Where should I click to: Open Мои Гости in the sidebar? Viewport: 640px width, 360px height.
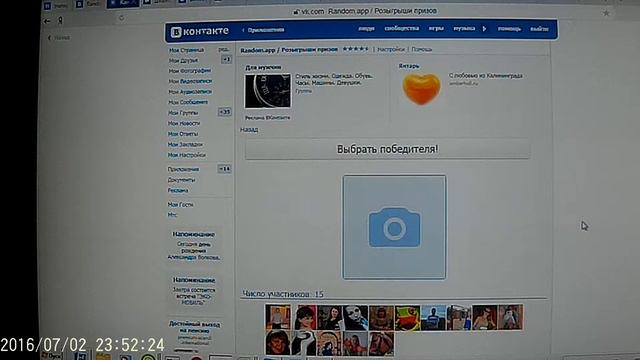coord(180,205)
